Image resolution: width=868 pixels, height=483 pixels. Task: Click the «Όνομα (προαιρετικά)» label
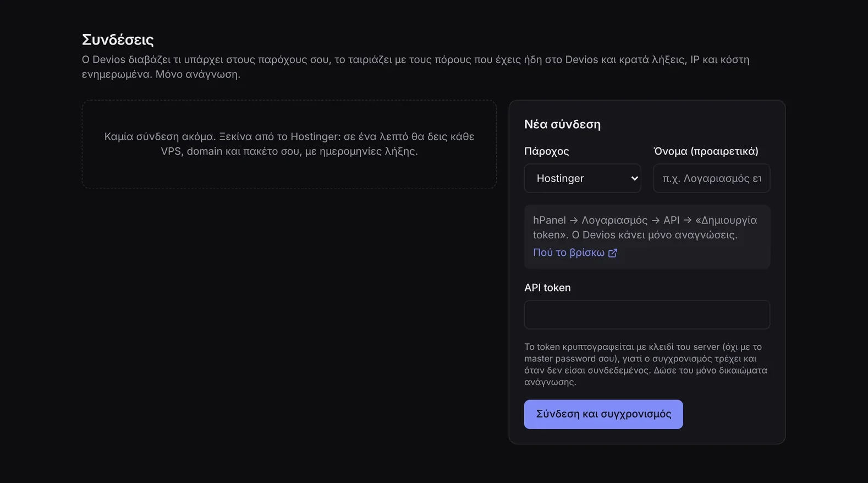(706, 151)
